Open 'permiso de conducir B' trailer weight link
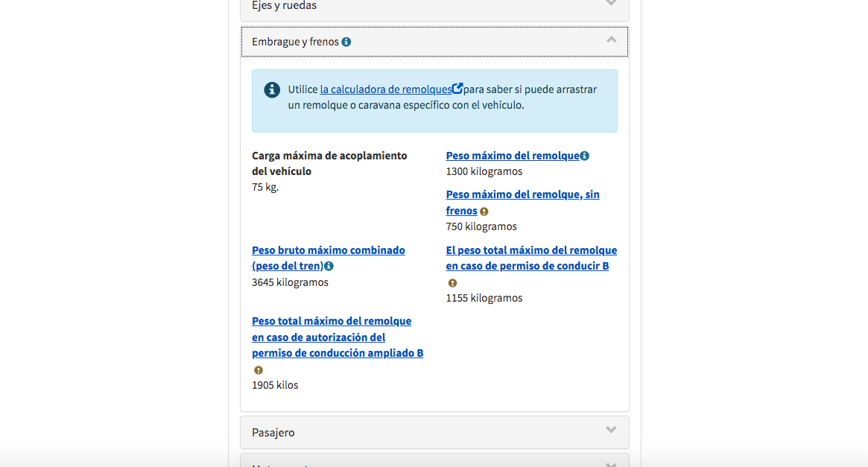This screenshot has height=467, width=868. point(531,258)
